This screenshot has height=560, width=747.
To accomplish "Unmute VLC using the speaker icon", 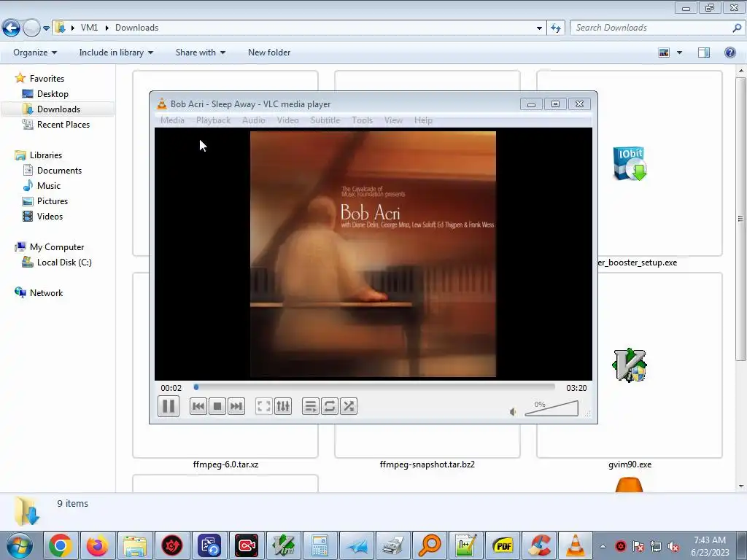I will (x=513, y=412).
